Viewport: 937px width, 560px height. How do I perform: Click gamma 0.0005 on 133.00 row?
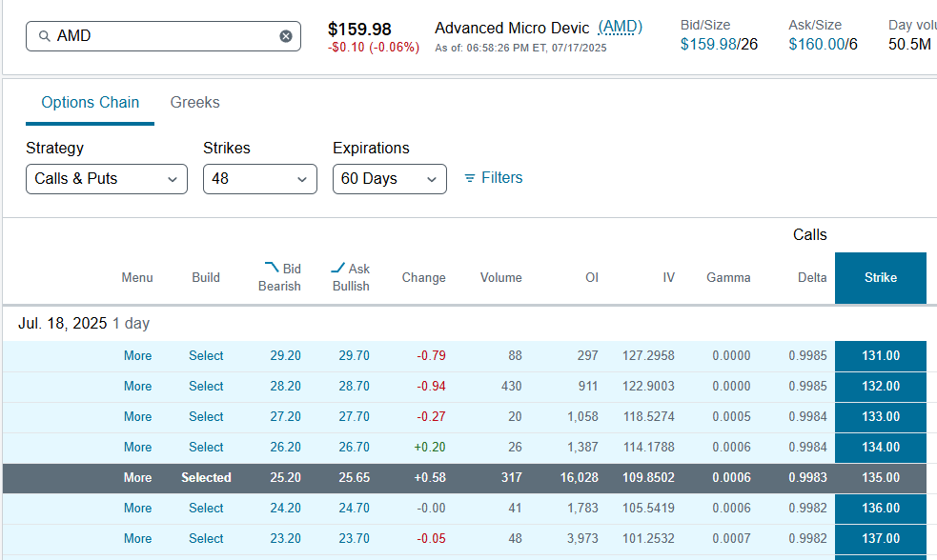coord(731,417)
